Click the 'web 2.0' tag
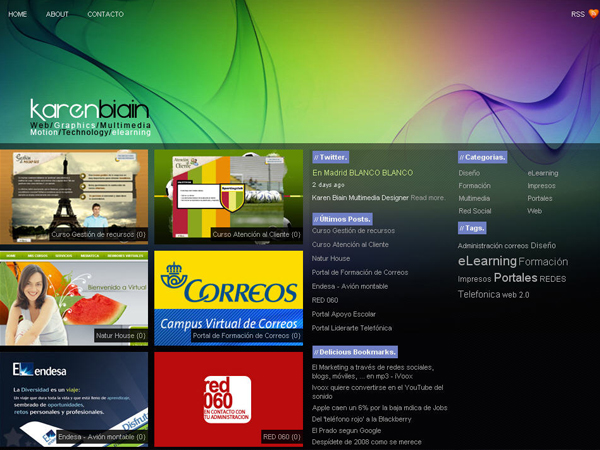 click(515, 295)
